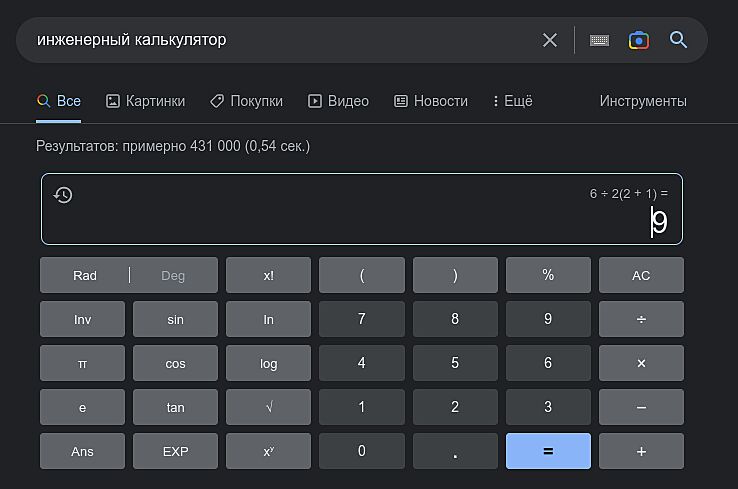Go to the Видео tab
This screenshot has height=489, width=738.
coord(338,101)
